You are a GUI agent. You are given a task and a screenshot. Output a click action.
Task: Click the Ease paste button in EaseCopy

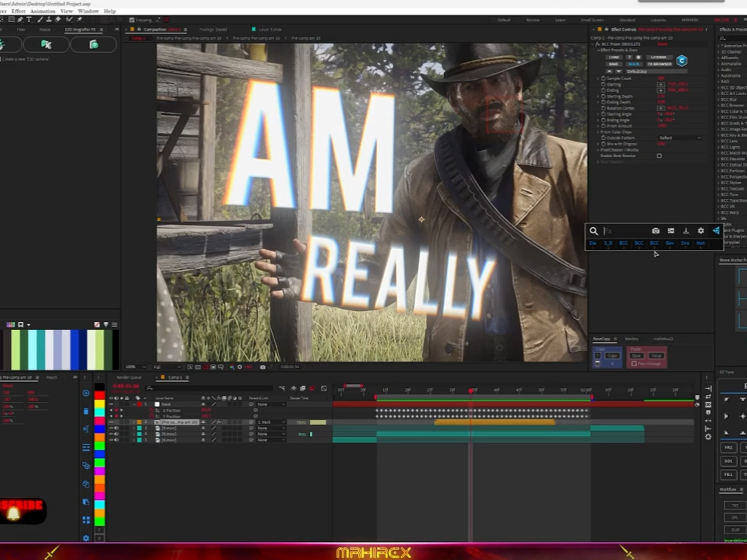pos(637,356)
